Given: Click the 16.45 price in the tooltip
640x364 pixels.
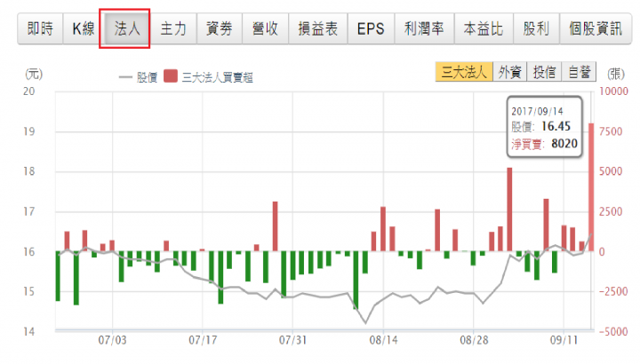Looking at the screenshot, I should point(556,126).
